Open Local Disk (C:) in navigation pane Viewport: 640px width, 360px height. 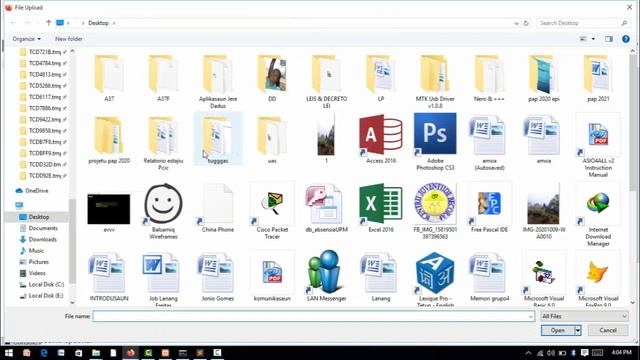pos(42,284)
